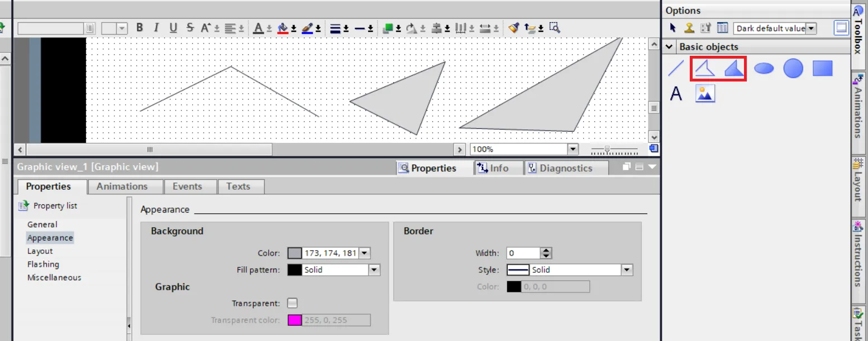The width and height of the screenshot is (868, 341).
Task: Toggle underline text formatting
Action: [x=173, y=28]
